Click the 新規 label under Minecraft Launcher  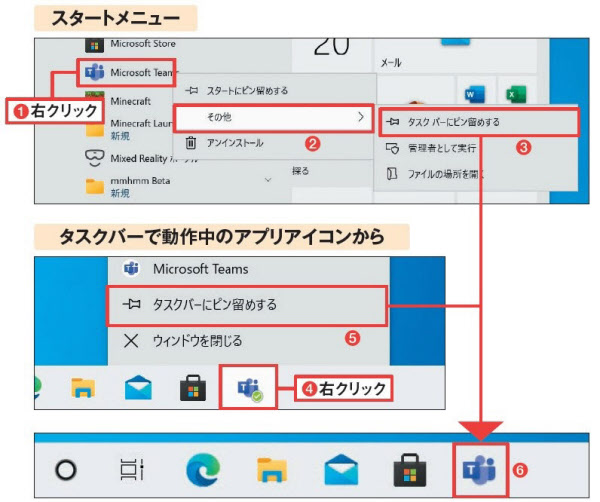120,136
